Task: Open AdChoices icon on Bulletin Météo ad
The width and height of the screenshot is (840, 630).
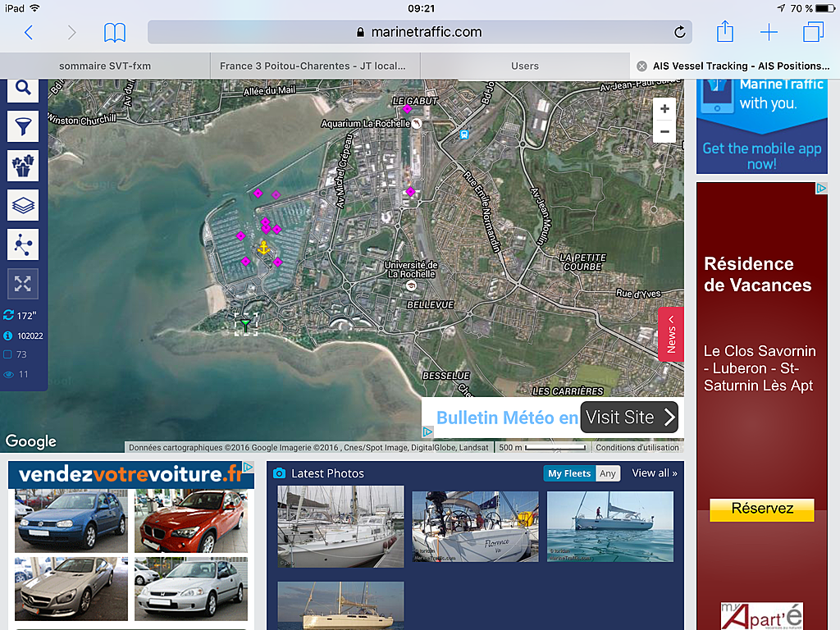Action: [x=427, y=431]
